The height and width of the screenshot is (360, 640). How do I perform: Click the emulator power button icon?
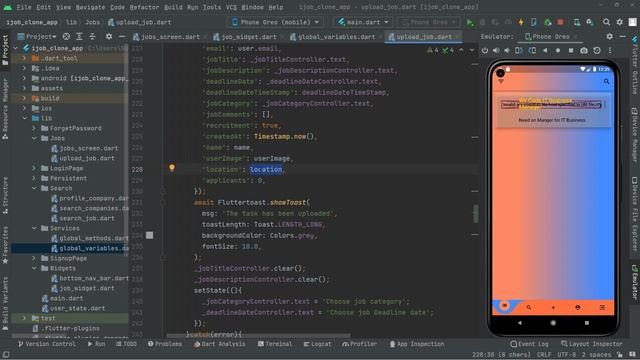(484, 50)
